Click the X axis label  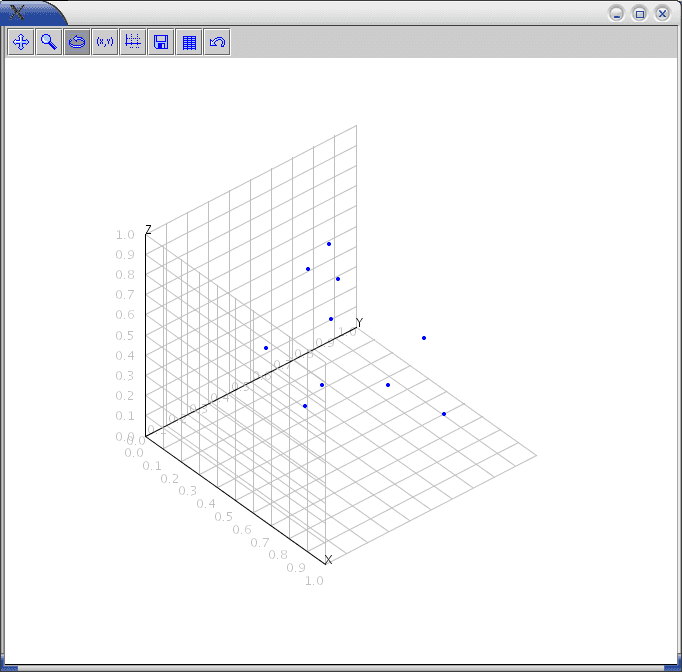[328, 560]
